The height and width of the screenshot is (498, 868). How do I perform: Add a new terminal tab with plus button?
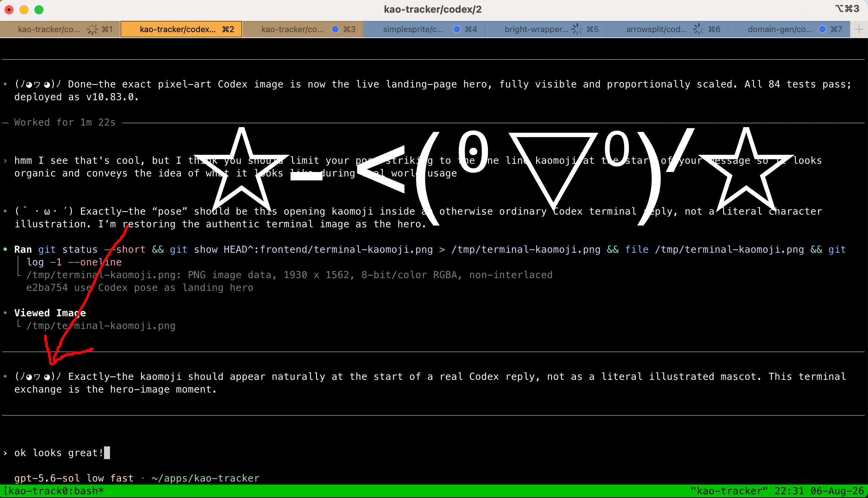click(859, 29)
